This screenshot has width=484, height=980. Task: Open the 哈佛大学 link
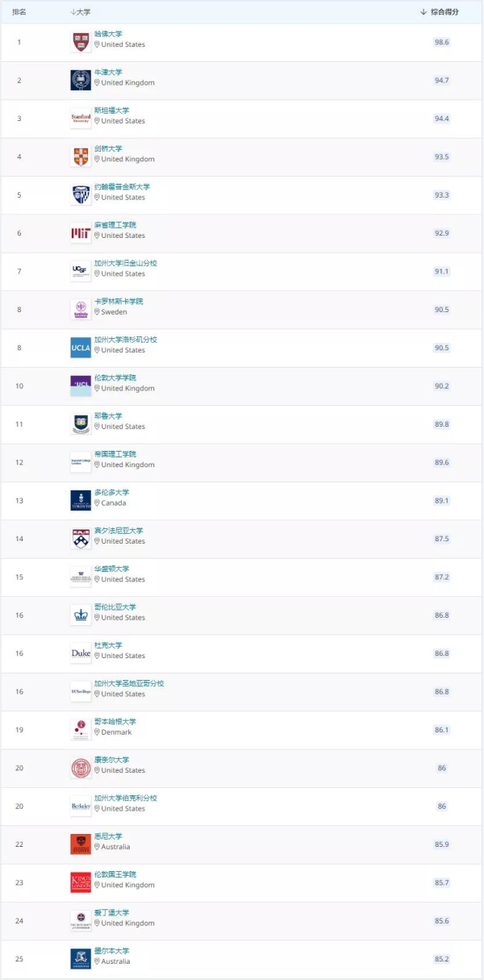click(x=108, y=34)
